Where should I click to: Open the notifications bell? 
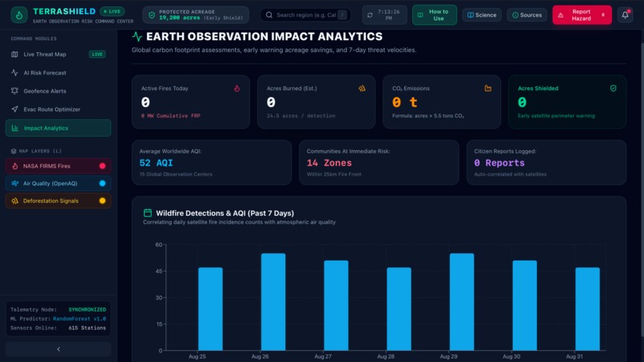coord(625,15)
